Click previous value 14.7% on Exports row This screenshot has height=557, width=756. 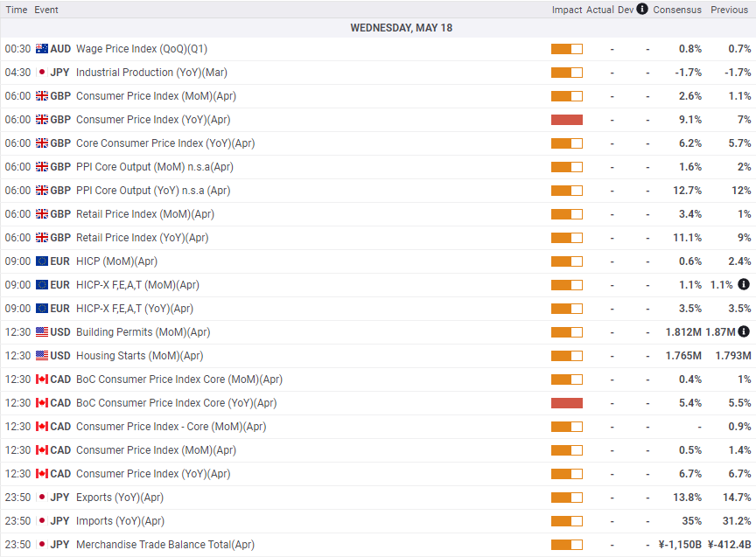[x=738, y=498]
